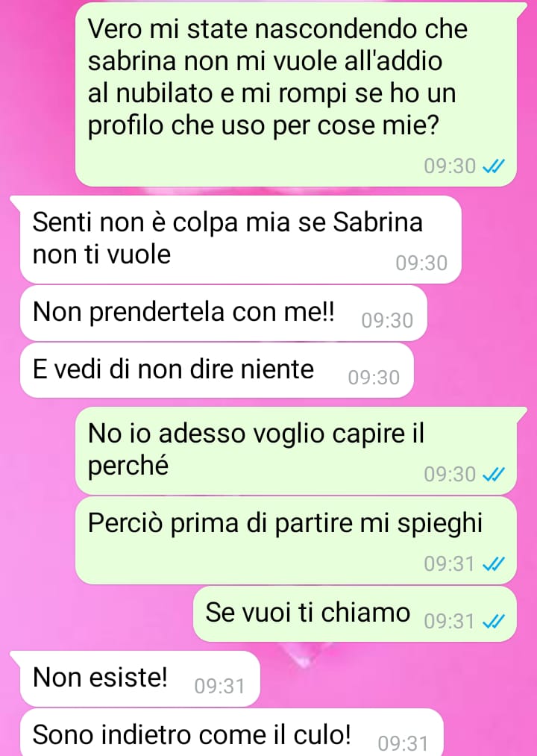Image resolution: width=537 pixels, height=756 pixels.
Task: Tap the 'Non prendertela con me!!' bubble
Action: [224, 313]
